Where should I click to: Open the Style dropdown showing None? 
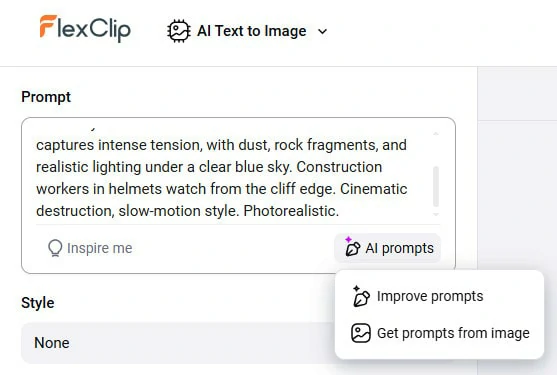(x=178, y=343)
